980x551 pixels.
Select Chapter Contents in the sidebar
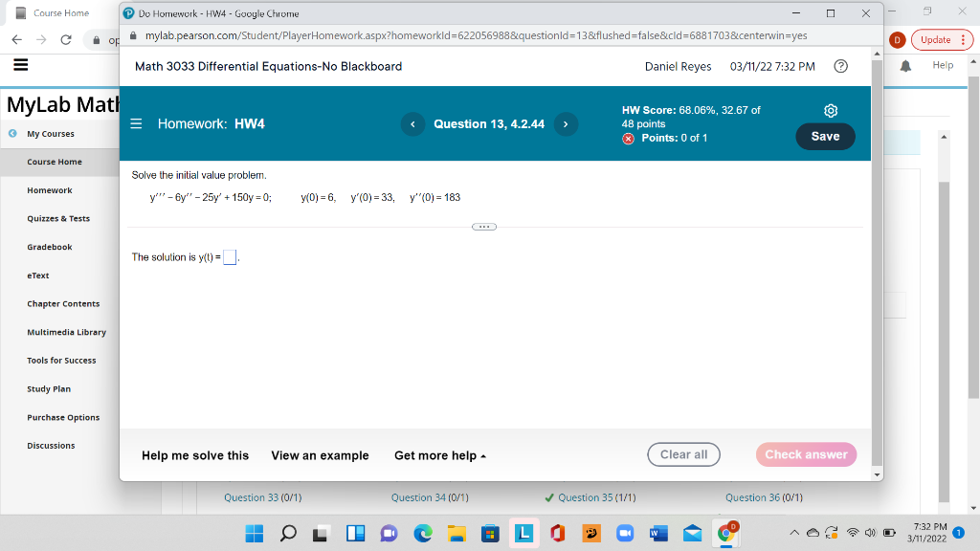click(63, 303)
